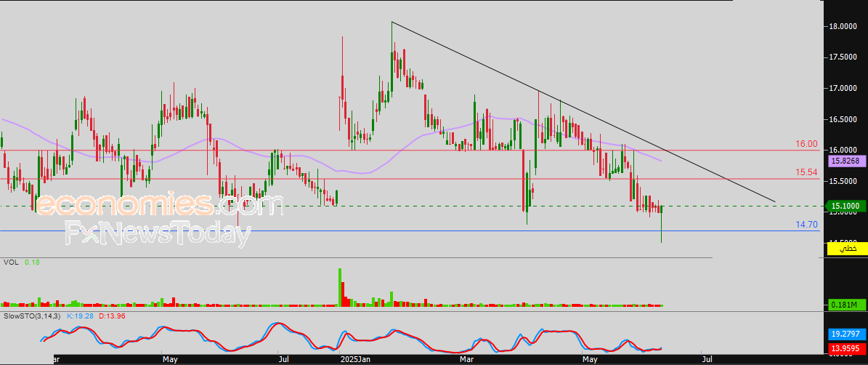Click the 18.0000 price axis label
The height and width of the screenshot is (365, 868).
(x=844, y=26)
